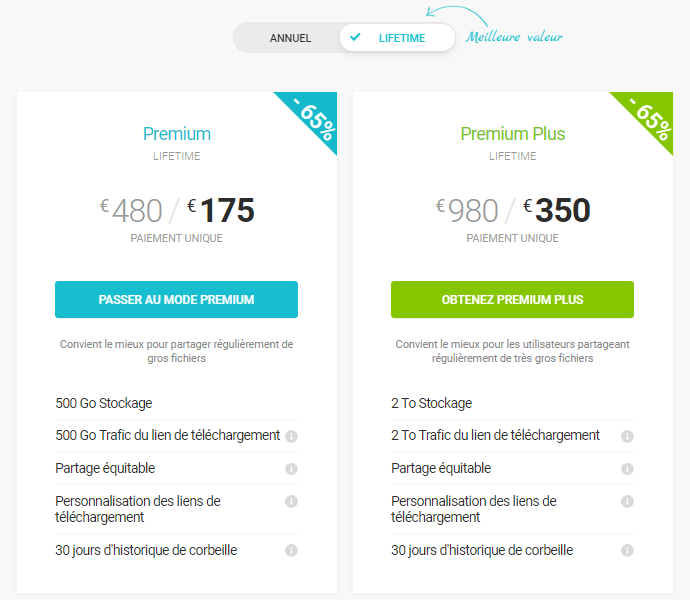690x600 pixels.
Task: Click the Meilleure valeur label
Action: click(514, 37)
